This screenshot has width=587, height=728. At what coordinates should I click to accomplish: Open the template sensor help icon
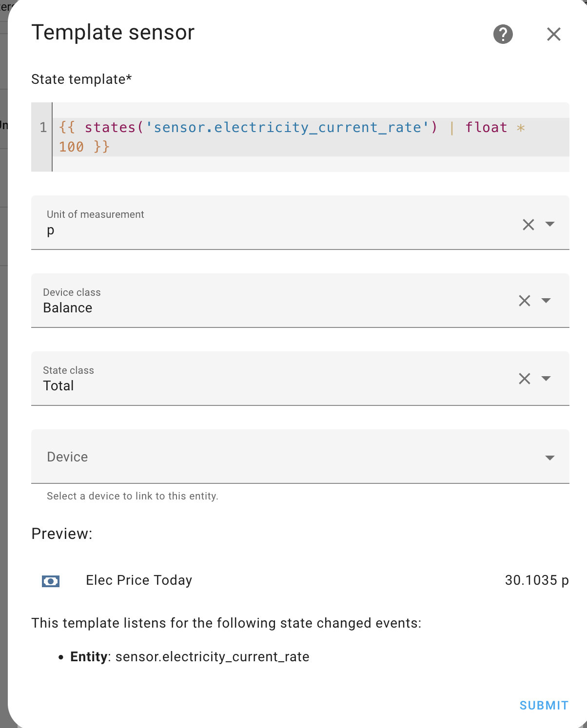click(503, 34)
